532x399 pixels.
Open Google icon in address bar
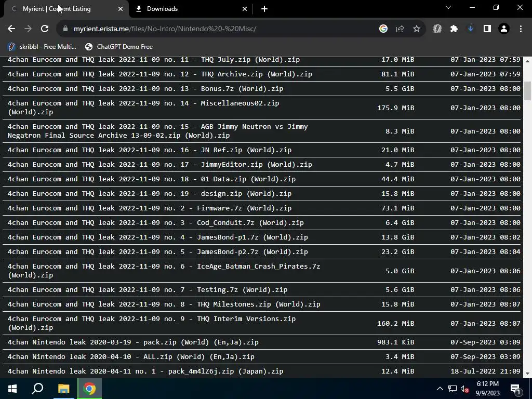coord(383,29)
